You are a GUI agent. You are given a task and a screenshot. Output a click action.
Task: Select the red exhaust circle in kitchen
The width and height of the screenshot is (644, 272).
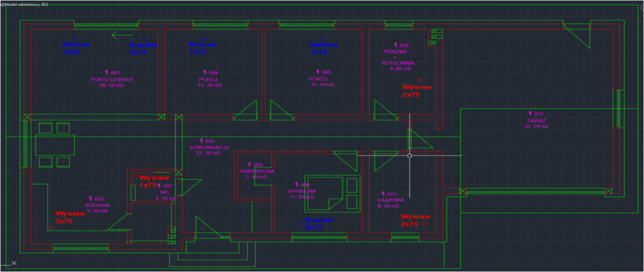(x=51, y=228)
